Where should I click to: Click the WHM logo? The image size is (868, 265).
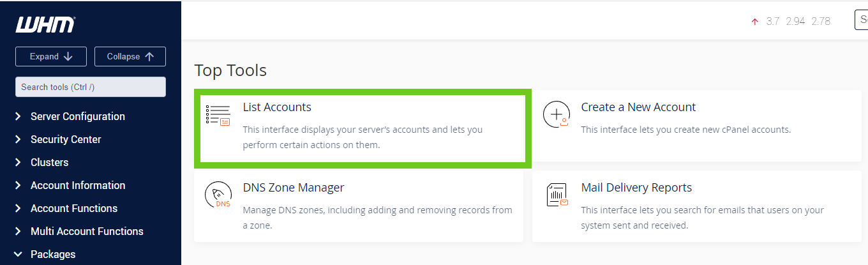coord(45,24)
